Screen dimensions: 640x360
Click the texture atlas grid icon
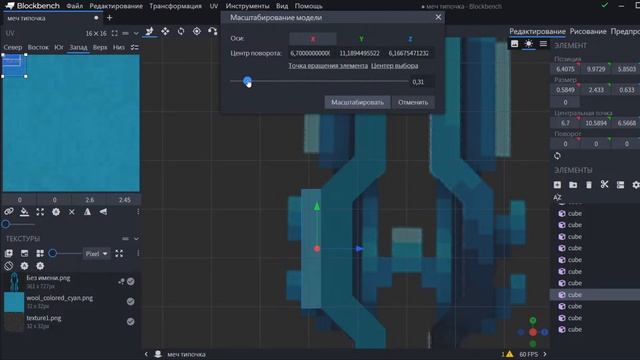pos(40,253)
